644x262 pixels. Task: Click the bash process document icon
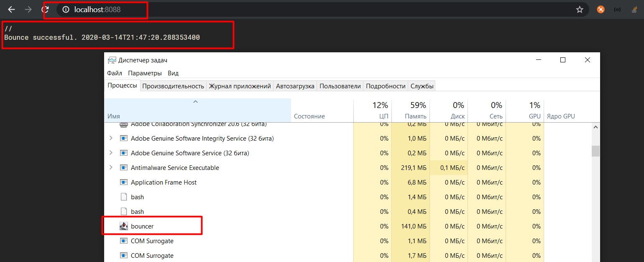[124, 197]
